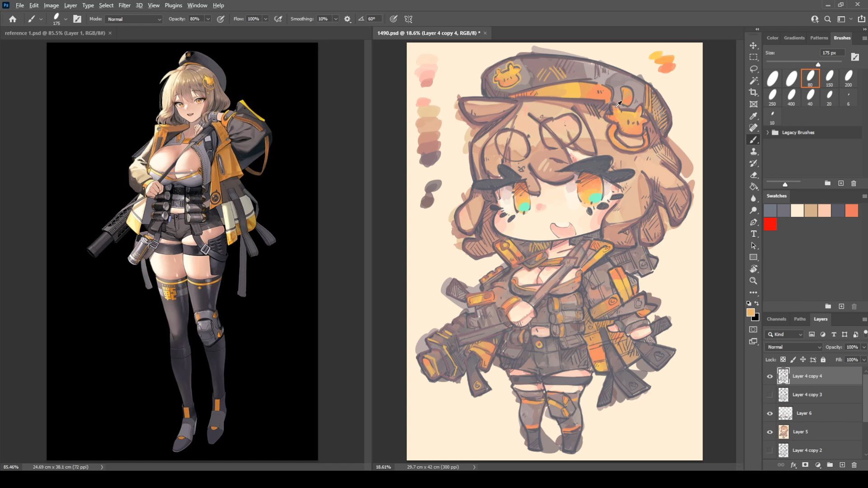Screen dimensions: 868x488
Task: Toggle symmetry paint butterfly icon
Action: [x=408, y=19]
